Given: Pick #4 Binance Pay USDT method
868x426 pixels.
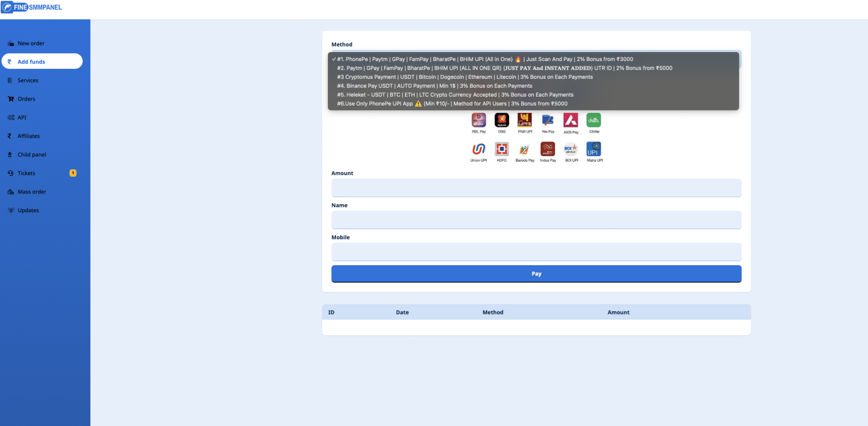Looking at the screenshot, I should pyautogui.click(x=434, y=86).
